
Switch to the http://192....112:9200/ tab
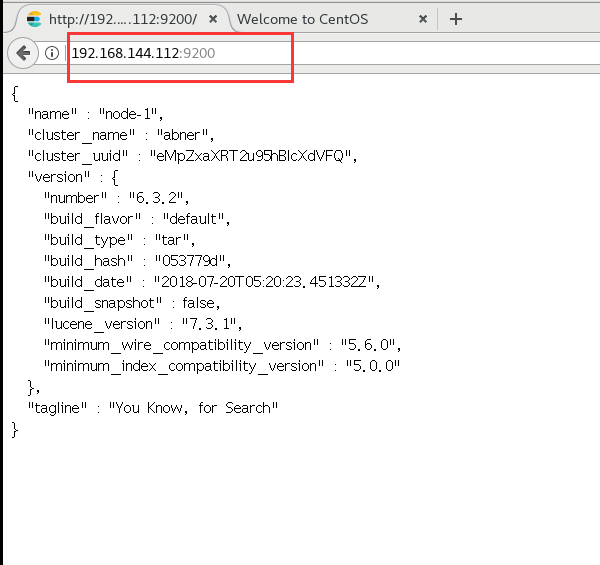pos(122,19)
